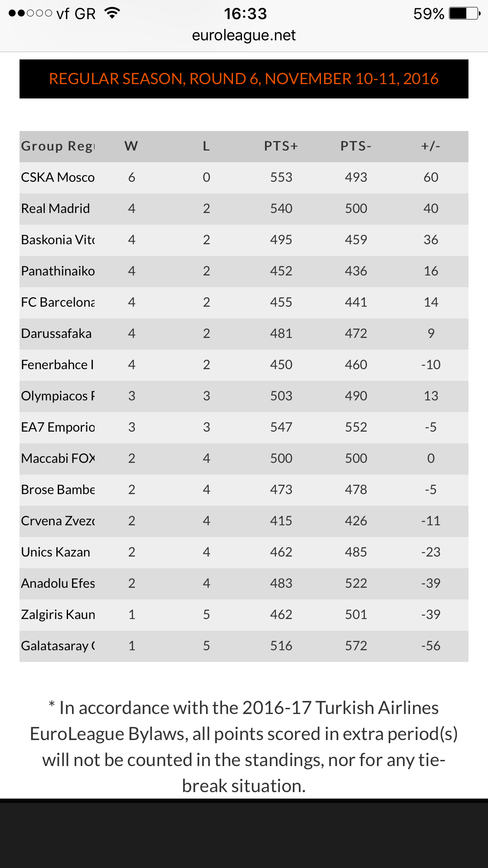The width and height of the screenshot is (488, 868).
Task: Open the Olympiacos team link
Action: 58,396
